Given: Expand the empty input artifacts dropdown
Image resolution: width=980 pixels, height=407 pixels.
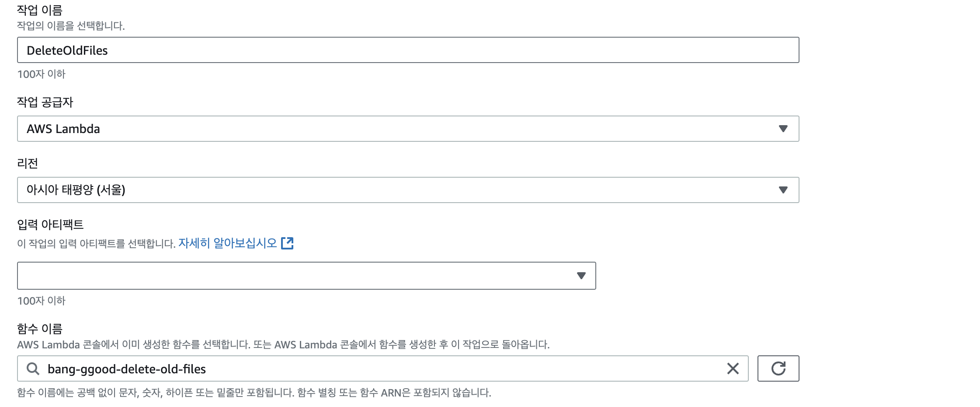Looking at the screenshot, I should pyautogui.click(x=306, y=276).
